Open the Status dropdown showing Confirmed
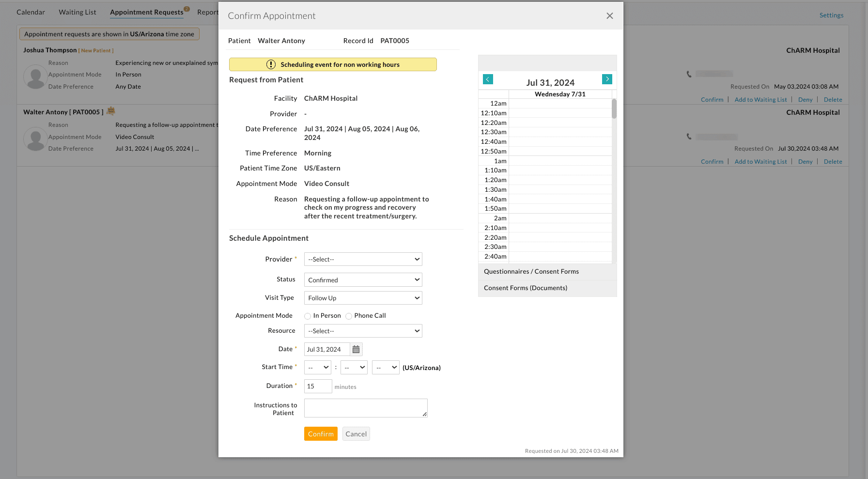This screenshot has height=479, width=868. [362, 279]
